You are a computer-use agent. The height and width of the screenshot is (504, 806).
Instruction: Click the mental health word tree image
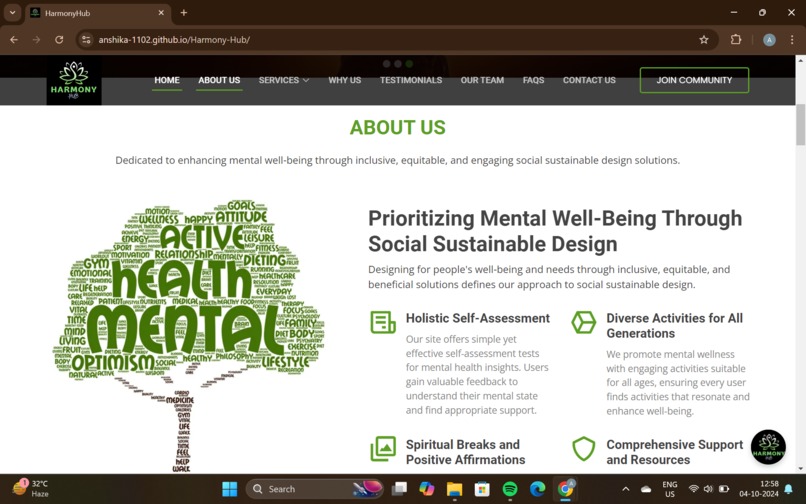tap(189, 335)
